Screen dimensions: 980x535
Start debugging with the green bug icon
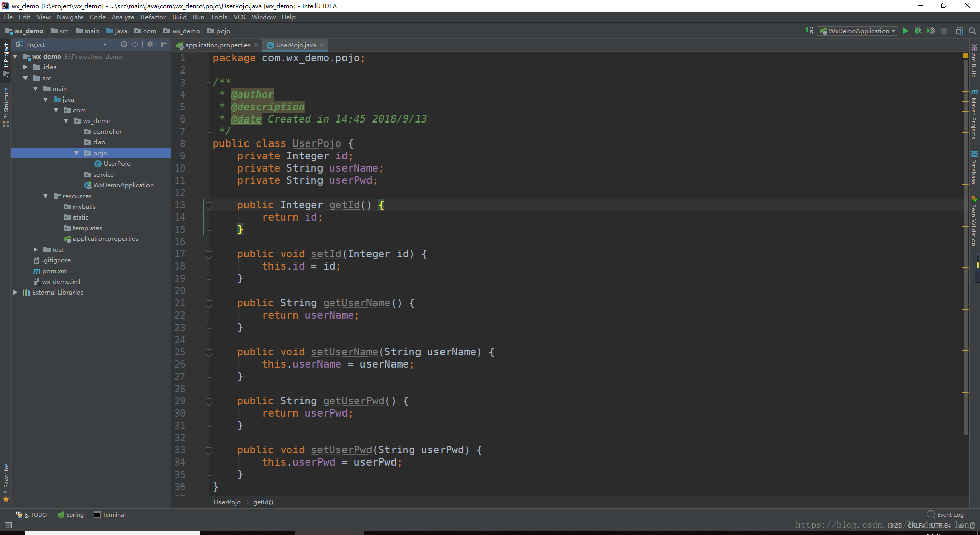point(918,31)
